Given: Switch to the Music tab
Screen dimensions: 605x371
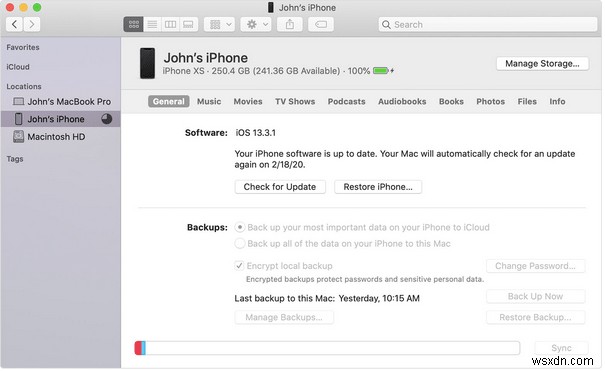Looking at the screenshot, I should (209, 101).
